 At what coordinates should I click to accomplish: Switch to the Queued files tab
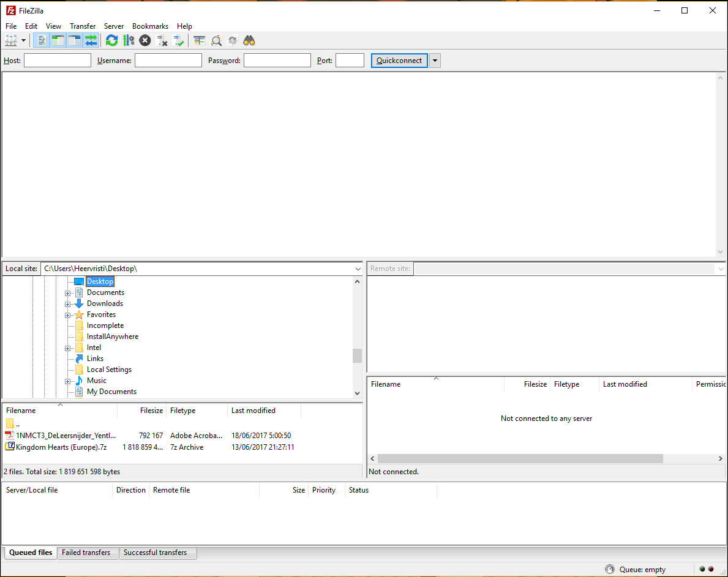(31, 553)
